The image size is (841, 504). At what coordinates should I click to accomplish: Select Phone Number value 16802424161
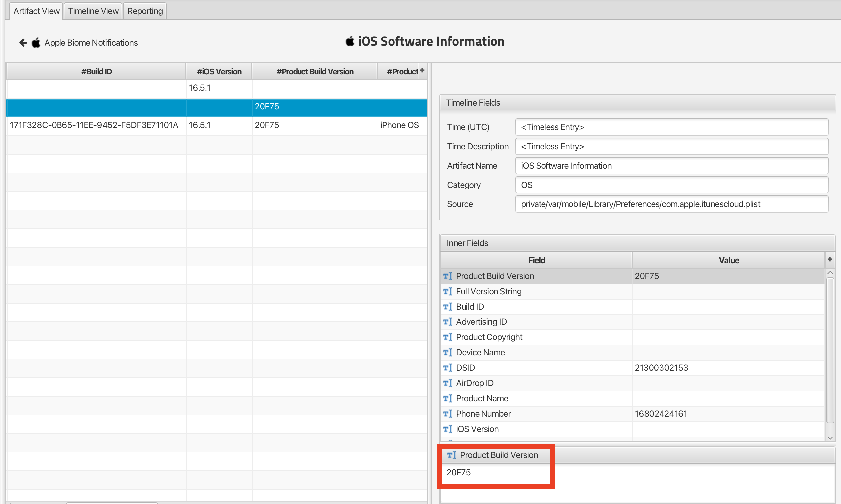point(661,414)
